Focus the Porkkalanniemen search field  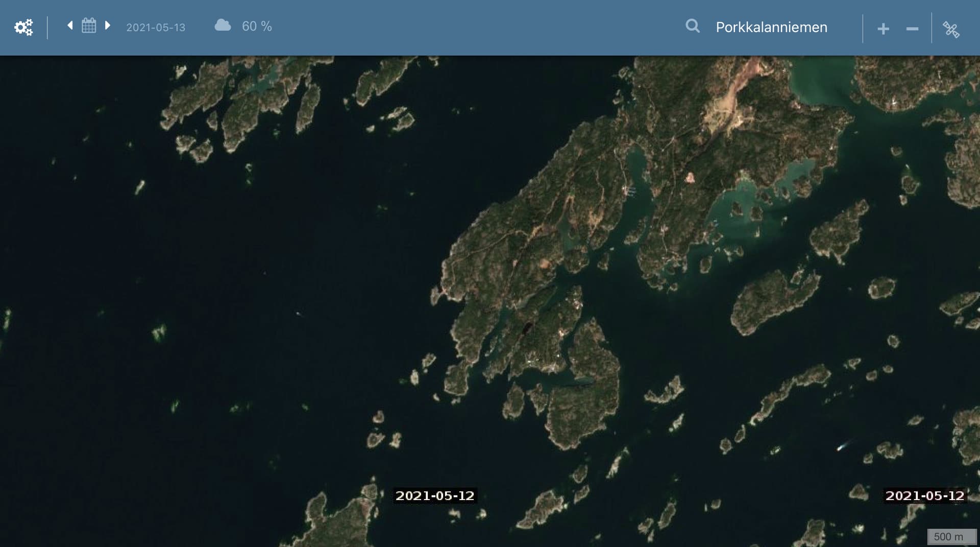(771, 28)
